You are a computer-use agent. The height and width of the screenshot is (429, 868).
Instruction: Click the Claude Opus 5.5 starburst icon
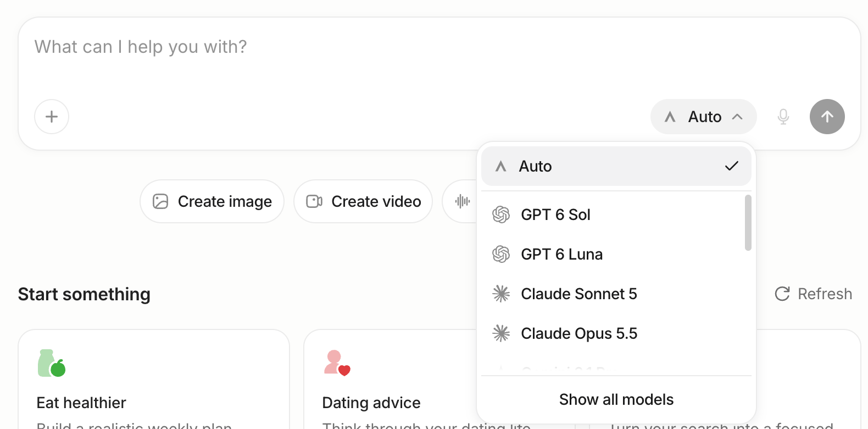pyautogui.click(x=501, y=333)
